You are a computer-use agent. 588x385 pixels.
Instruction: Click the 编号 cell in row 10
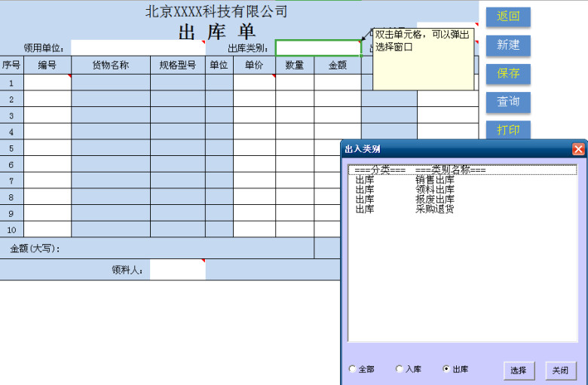pyautogui.click(x=47, y=230)
